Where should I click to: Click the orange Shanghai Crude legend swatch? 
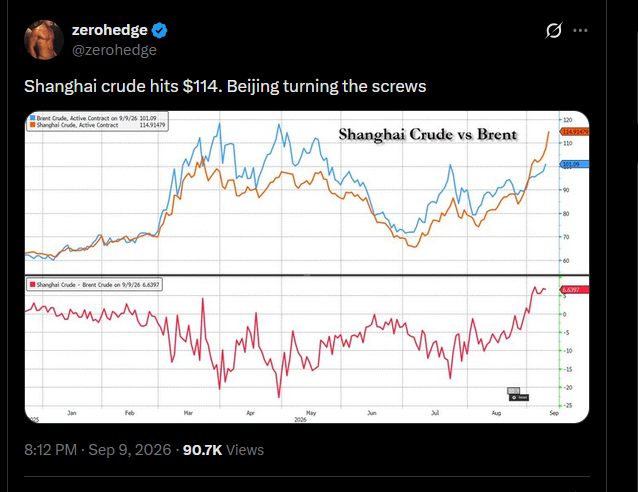tap(33, 125)
